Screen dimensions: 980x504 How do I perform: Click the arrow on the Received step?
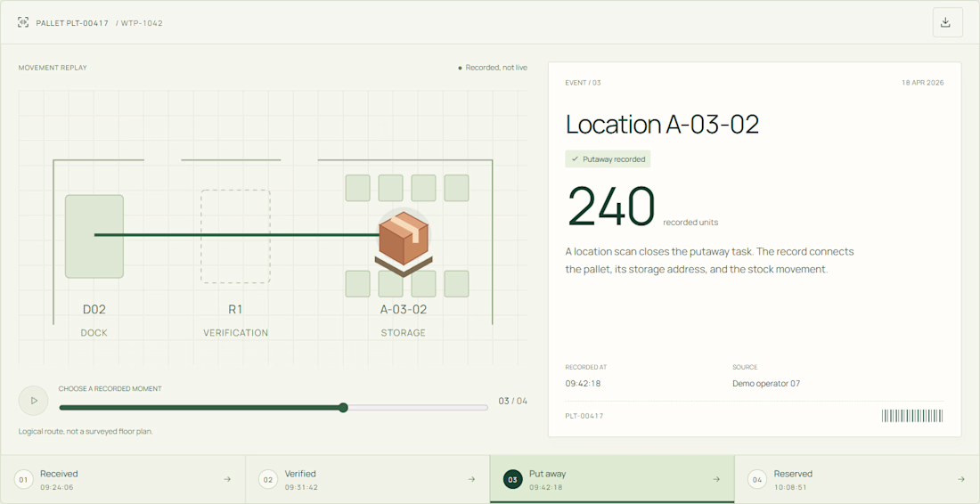[x=227, y=480]
